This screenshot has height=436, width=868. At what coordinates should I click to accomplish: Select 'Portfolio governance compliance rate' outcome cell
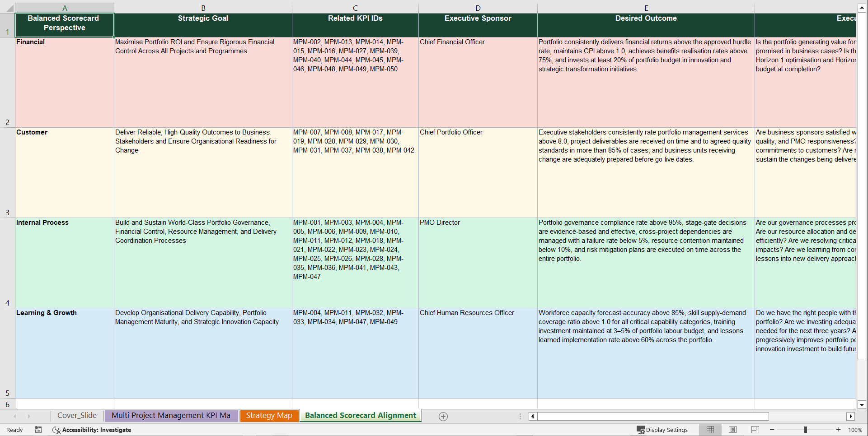click(646, 263)
